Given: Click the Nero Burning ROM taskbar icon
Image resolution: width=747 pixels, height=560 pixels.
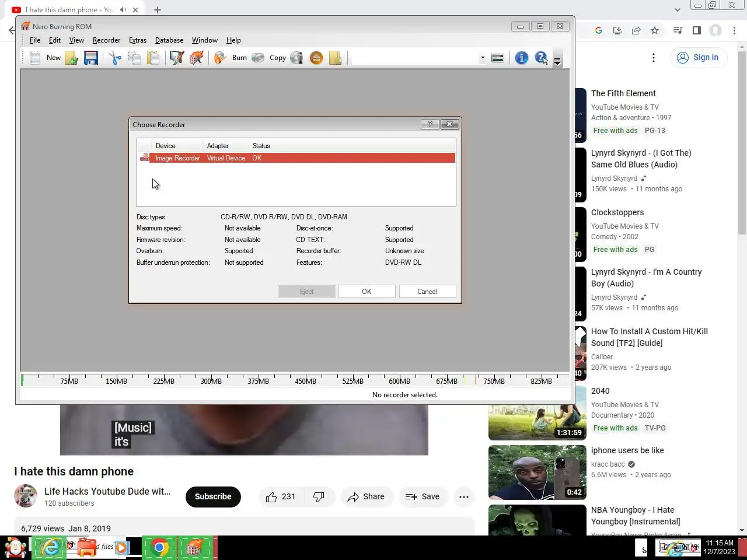Looking at the screenshot, I should tap(195, 548).
